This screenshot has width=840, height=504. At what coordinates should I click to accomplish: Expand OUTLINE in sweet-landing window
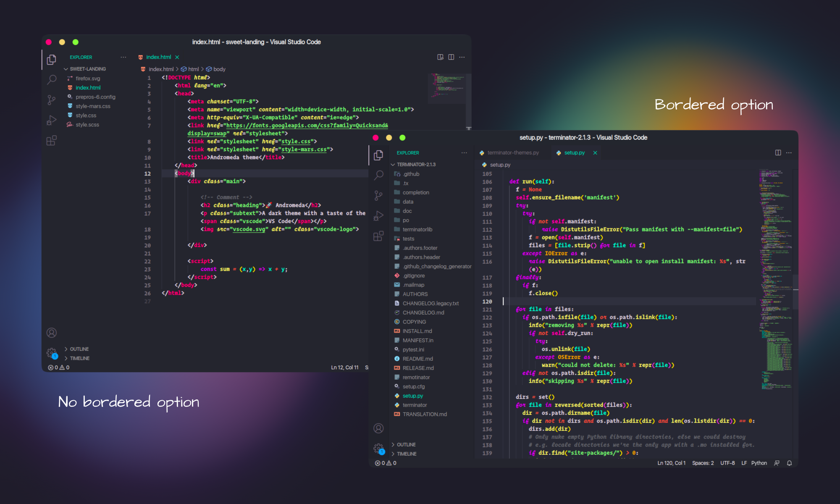79,349
